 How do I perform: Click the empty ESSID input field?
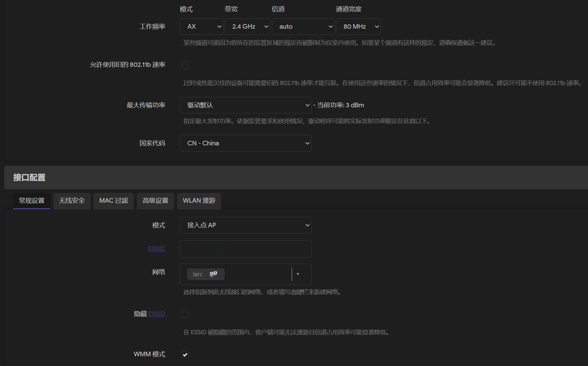coord(246,249)
